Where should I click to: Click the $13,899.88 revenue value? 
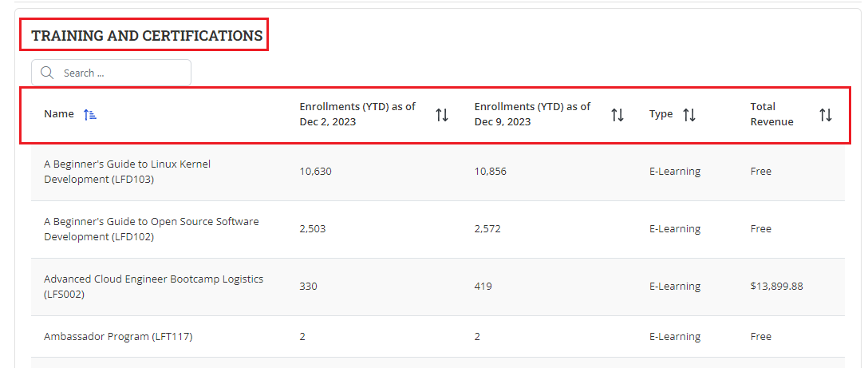click(776, 287)
